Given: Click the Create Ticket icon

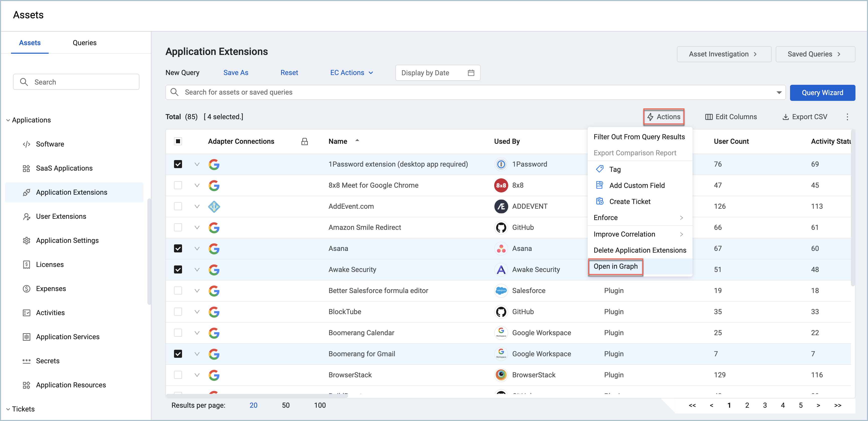Looking at the screenshot, I should [599, 201].
